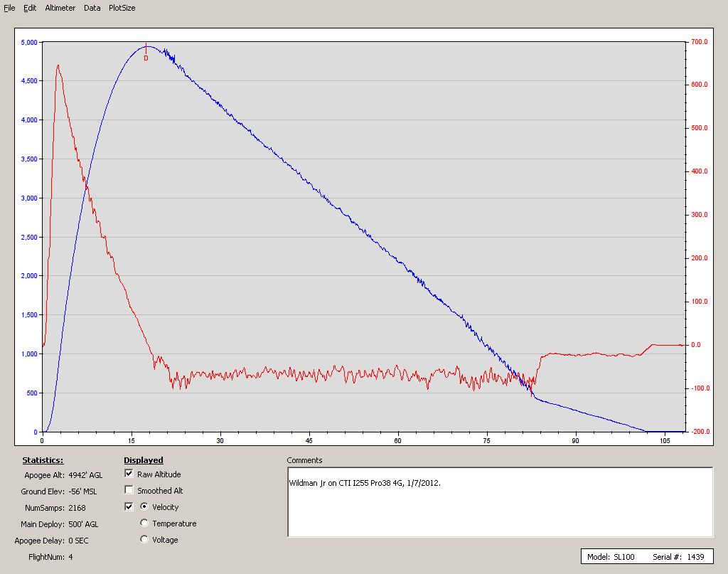Open the Data menu
This screenshot has height=574, width=728.
pyautogui.click(x=92, y=8)
